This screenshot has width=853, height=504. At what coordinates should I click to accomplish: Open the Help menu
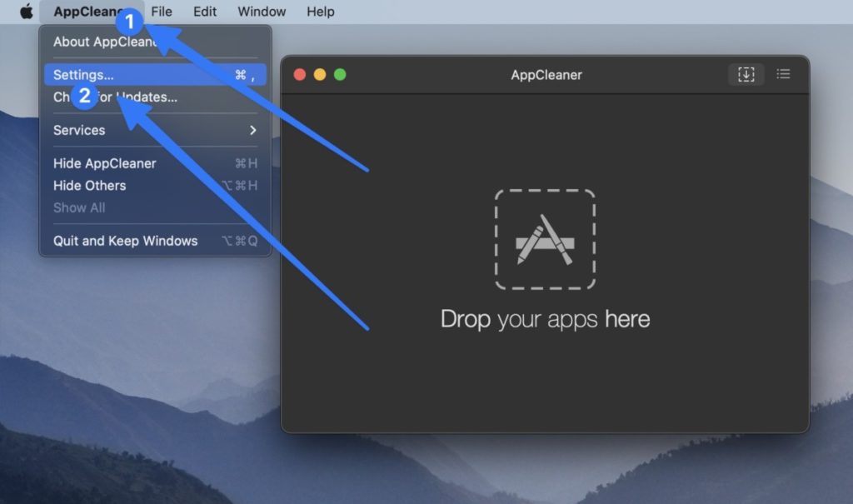[x=321, y=12]
